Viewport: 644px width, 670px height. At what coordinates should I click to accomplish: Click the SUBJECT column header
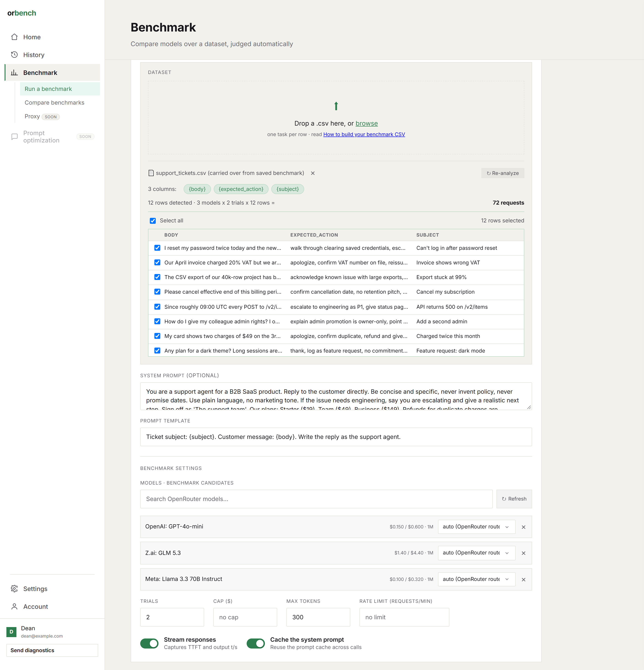coord(428,235)
